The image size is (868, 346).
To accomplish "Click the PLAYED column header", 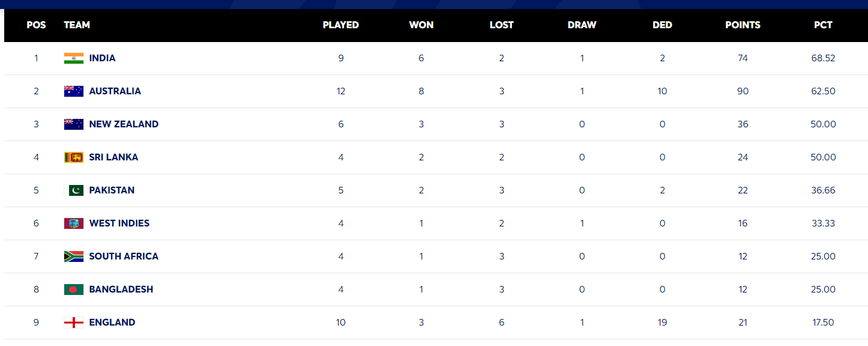I will coord(340,25).
